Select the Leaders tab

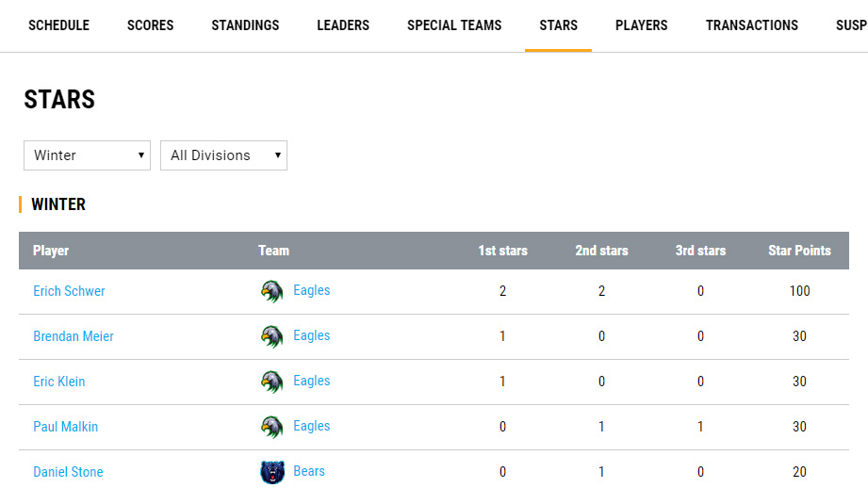[343, 25]
